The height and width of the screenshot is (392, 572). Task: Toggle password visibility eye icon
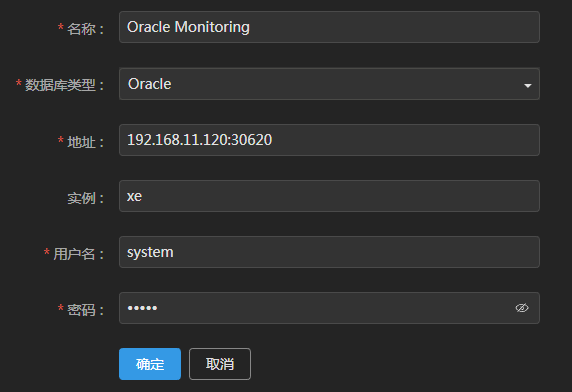[522, 308]
